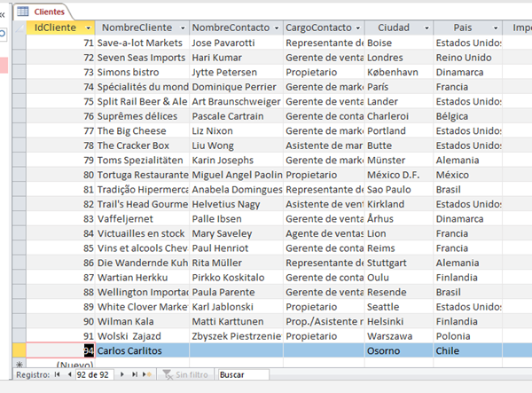Open CargoContacto column filter dropdown
Viewport: 532px width, 393px height.
click(358, 28)
